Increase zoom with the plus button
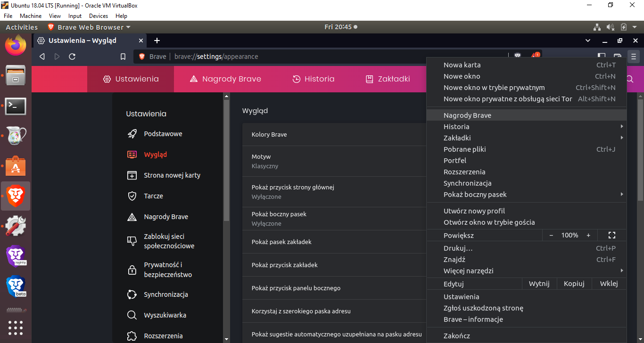Image resolution: width=644 pixels, height=343 pixels. [x=588, y=235]
